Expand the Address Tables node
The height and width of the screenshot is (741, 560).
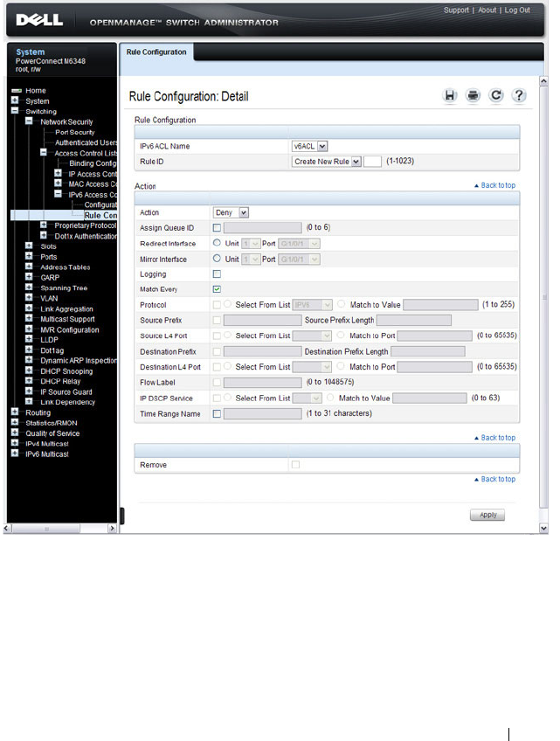click(30, 267)
